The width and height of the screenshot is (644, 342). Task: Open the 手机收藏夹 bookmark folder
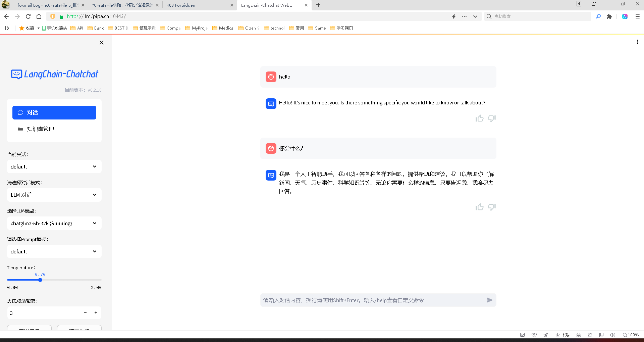(x=54, y=28)
